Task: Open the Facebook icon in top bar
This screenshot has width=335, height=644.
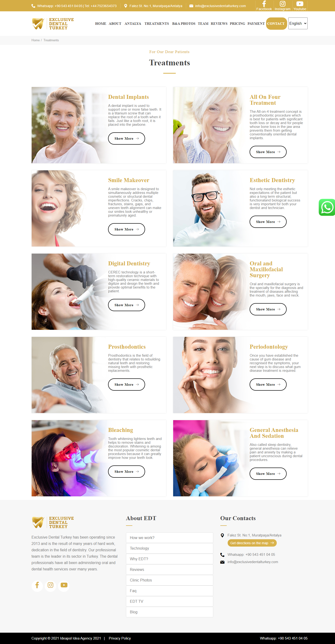Action: [x=264, y=4]
